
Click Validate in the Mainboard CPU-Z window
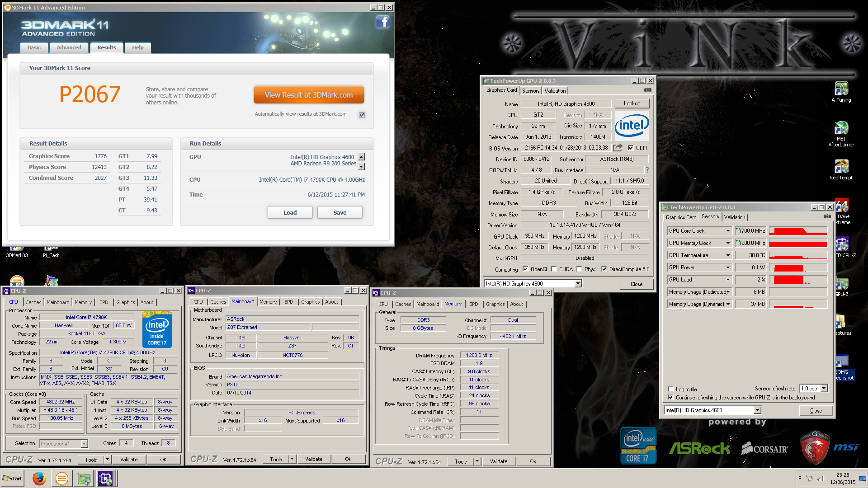coord(313,459)
